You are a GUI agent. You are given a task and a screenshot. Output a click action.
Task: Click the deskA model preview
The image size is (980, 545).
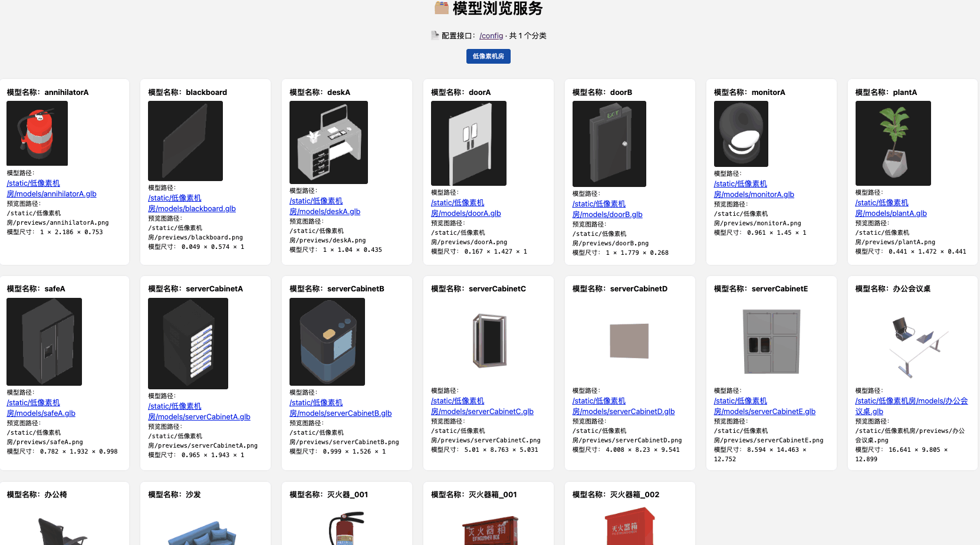click(328, 142)
